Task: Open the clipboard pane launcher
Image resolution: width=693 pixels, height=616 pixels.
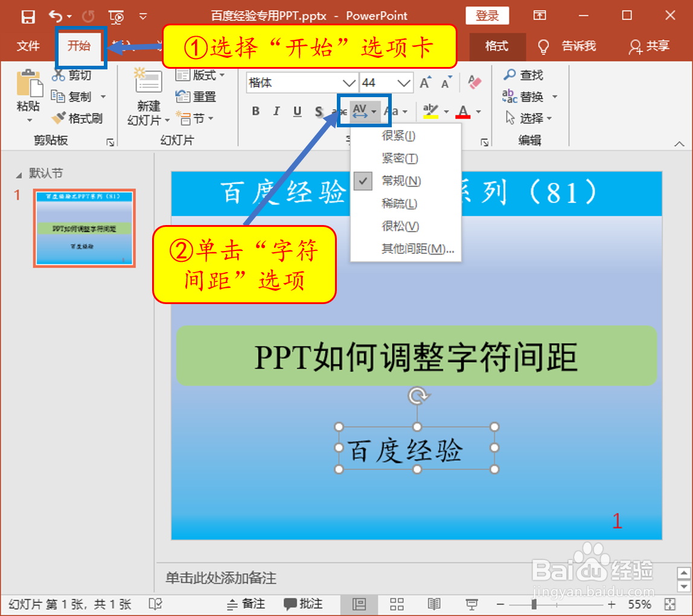Action: [110, 142]
